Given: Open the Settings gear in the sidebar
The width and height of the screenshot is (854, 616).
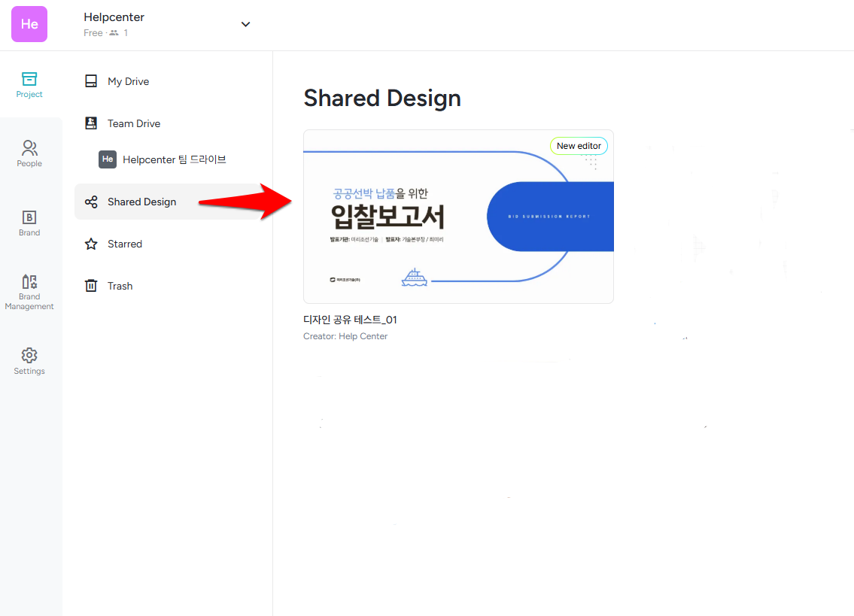Looking at the screenshot, I should tap(29, 361).
